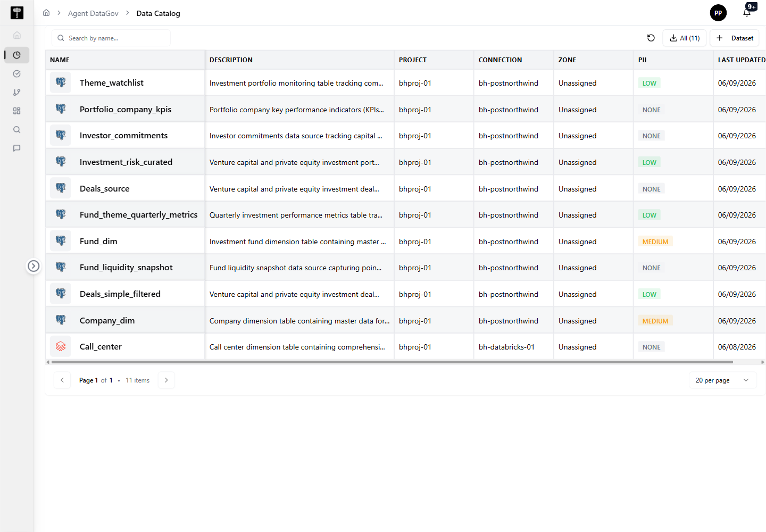Select the Data Catalog sidebar icon

coord(17,55)
